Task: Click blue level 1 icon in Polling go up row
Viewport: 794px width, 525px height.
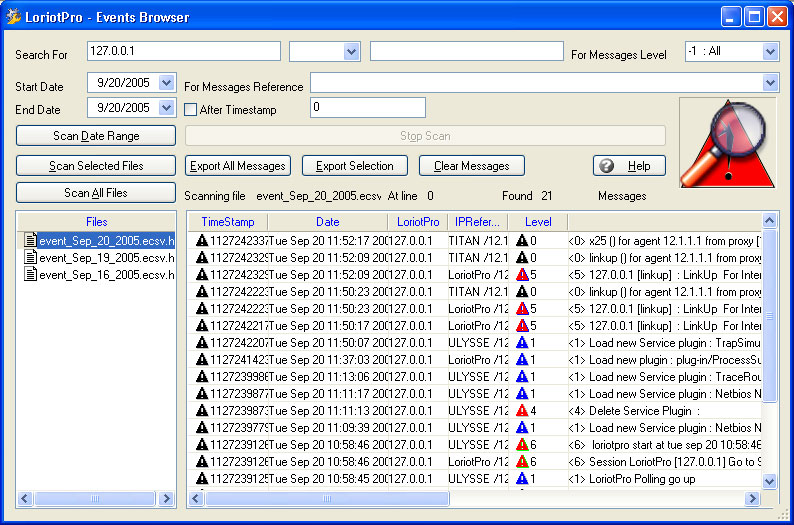Action: click(522, 478)
